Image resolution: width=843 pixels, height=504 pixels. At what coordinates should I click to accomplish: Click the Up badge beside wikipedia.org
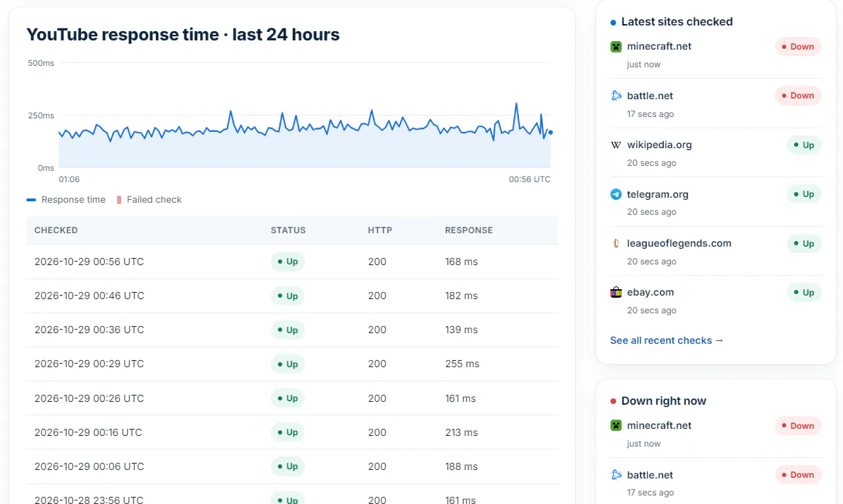coord(804,145)
